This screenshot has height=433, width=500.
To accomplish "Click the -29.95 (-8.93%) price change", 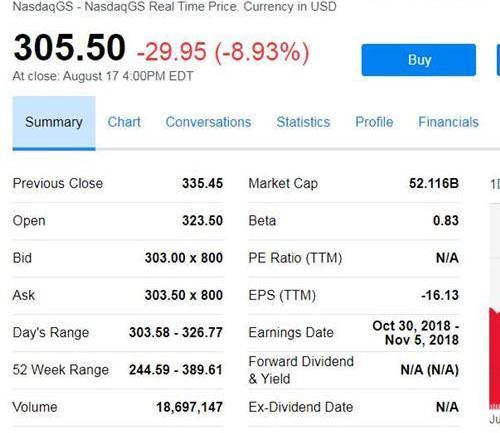I will (223, 52).
